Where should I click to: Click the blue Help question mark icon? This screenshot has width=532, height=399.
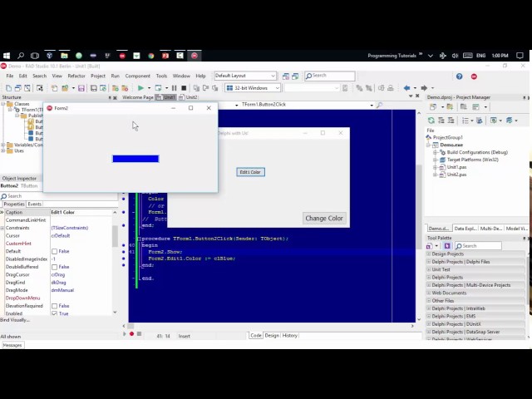pos(459,76)
